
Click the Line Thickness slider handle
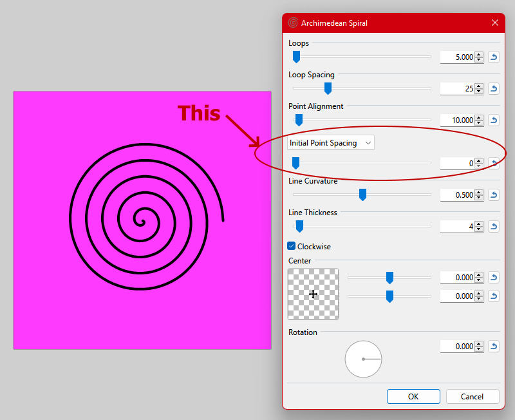click(x=299, y=226)
